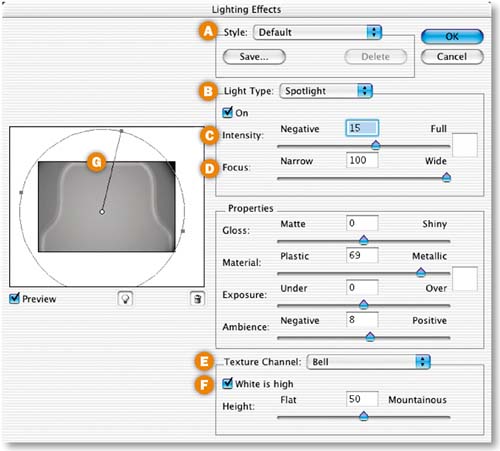Click the Intensity slider handle
The width and height of the screenshot is (500, 451).
coord(376,145)
